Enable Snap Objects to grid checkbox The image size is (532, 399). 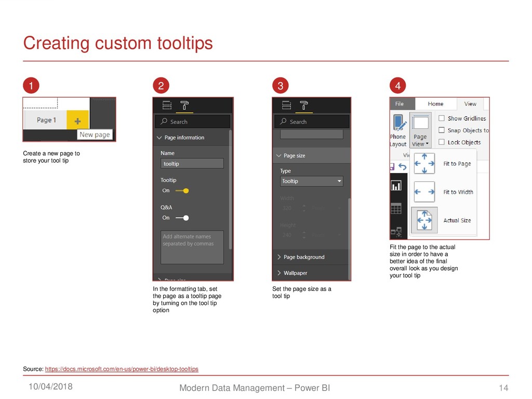click(442, 130)
